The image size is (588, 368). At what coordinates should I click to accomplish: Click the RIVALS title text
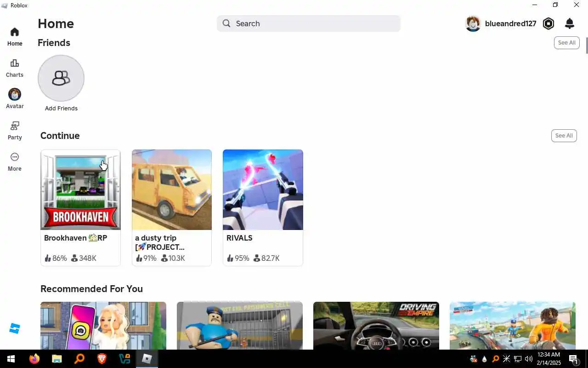coord(239,238)
